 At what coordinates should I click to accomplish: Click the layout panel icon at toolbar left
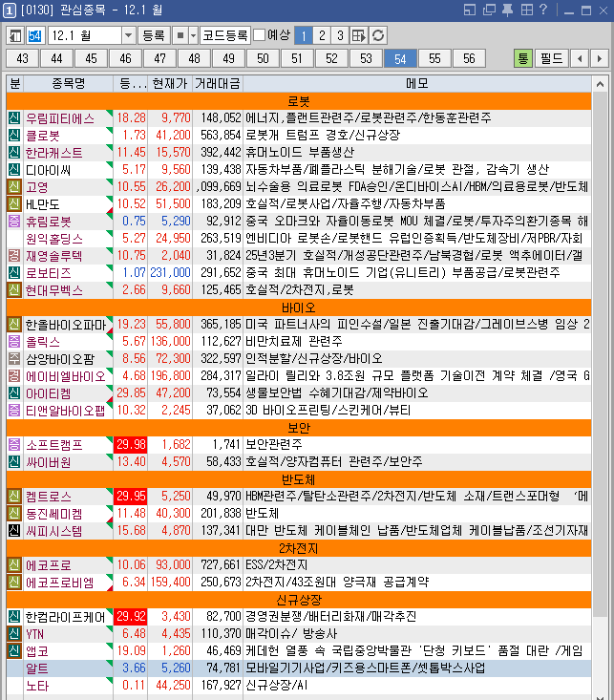point(15,35)
